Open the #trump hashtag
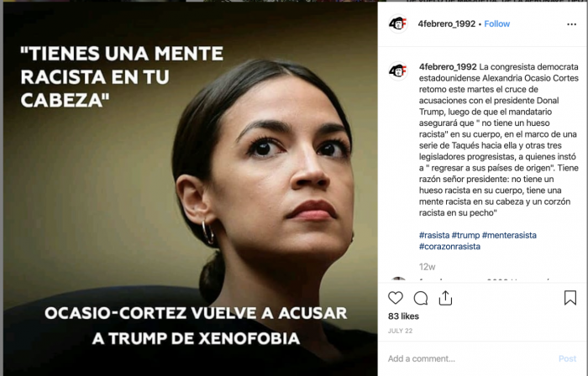The image size is (588, 376). click(465, 235)
